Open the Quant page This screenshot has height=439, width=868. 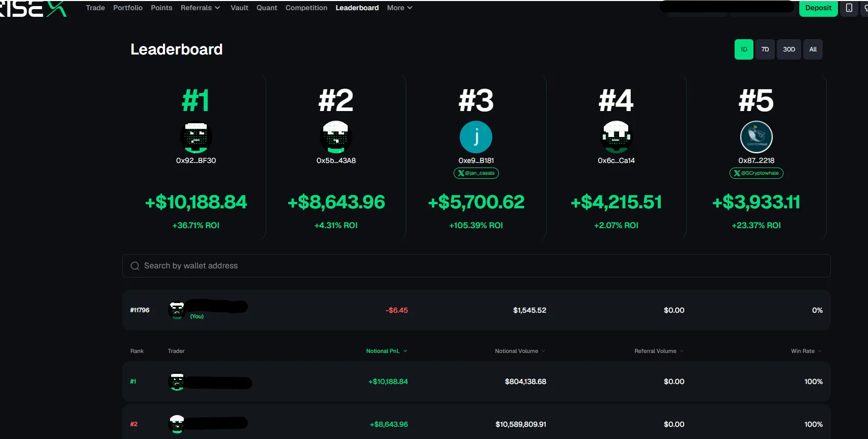point(267,8)
